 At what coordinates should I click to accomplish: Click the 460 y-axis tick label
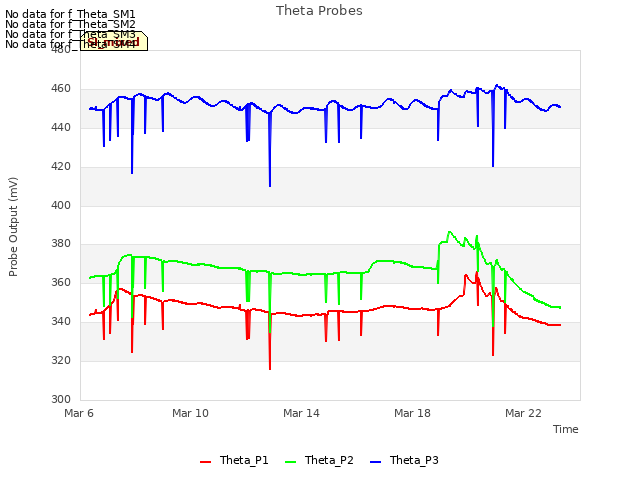pos(61,89)
